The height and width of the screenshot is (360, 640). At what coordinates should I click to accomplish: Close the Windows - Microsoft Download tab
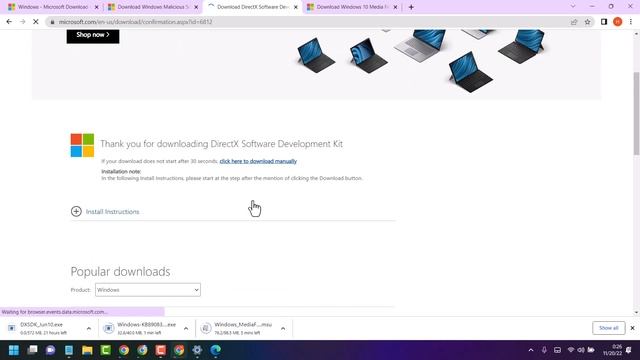[96, 7]
